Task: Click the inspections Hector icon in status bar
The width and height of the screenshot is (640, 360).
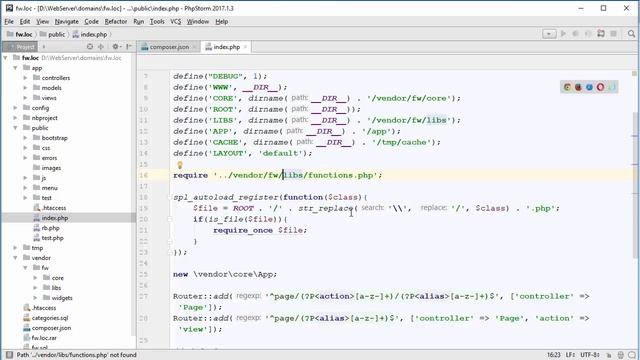Action: click(620, 355)
